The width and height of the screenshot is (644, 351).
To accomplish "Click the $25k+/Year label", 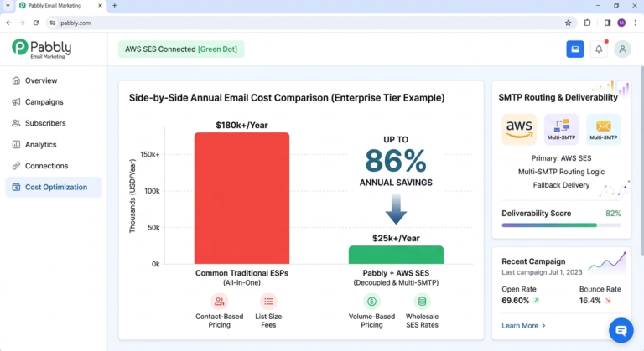I will coord(396,238).
